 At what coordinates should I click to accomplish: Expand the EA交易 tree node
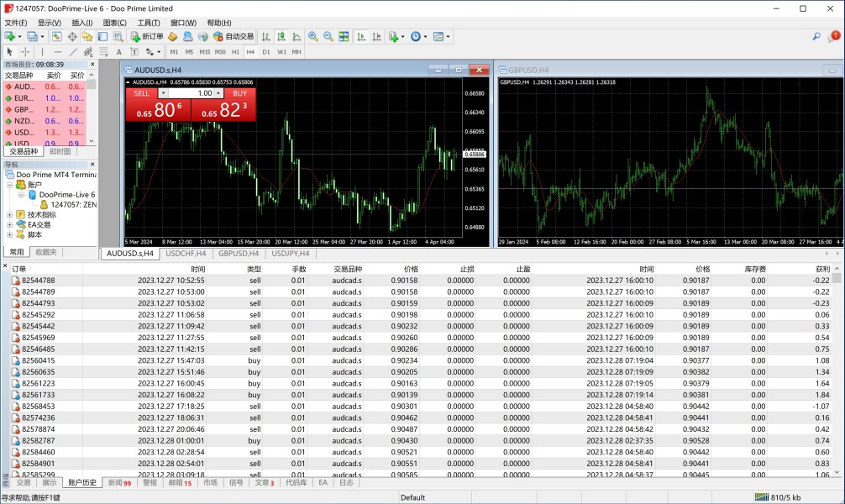tap(10, 224)
